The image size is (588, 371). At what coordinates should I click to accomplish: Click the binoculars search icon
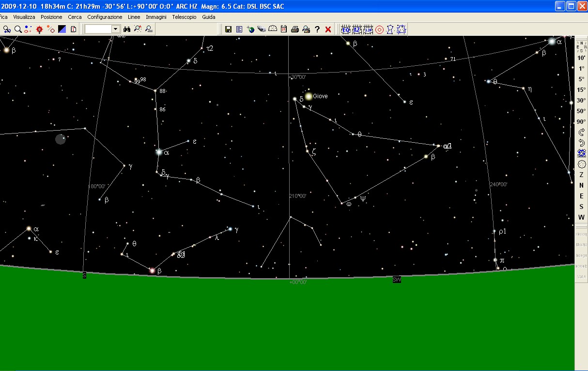[x=127, y=30]
